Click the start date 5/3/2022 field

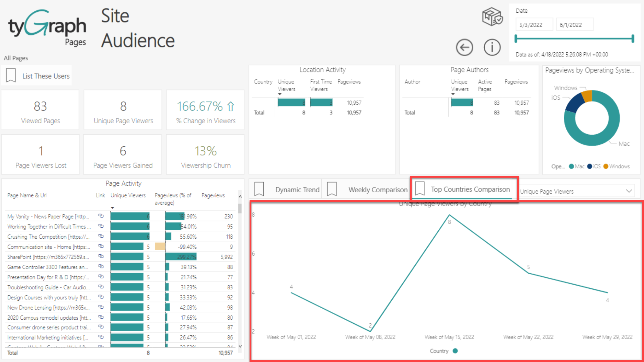tap(534, 25)
